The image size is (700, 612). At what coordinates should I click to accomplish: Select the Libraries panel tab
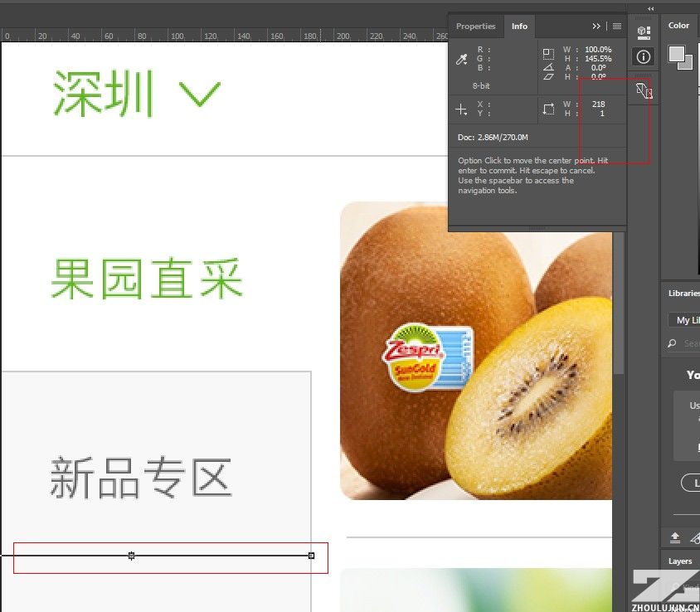click(683, 293)
